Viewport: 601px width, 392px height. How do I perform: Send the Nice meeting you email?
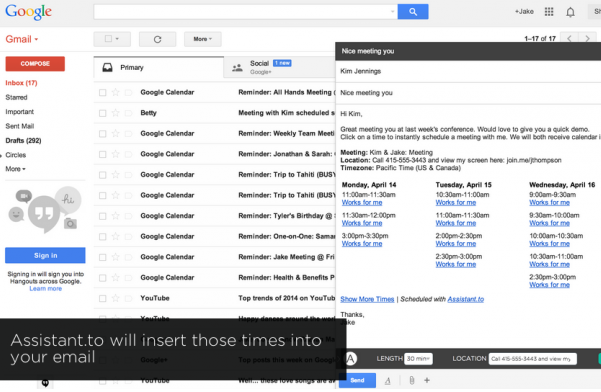pos(357,381)
